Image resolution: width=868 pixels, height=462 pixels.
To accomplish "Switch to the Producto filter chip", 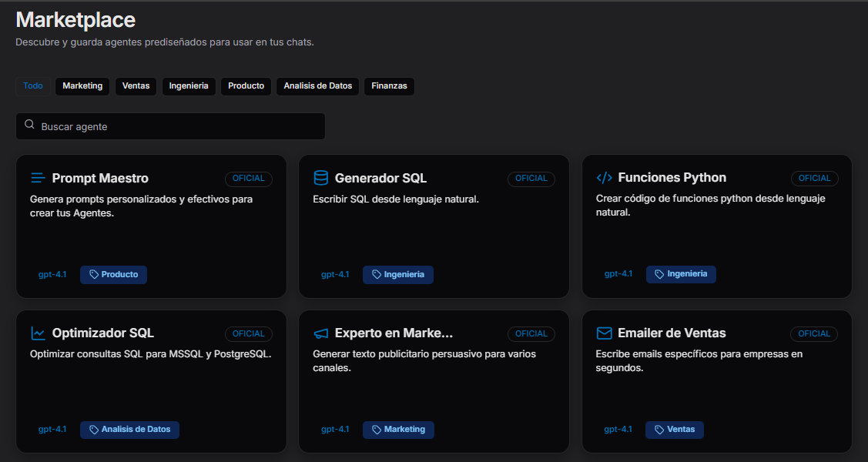I will pyautogui.click(x=246, y=86).
